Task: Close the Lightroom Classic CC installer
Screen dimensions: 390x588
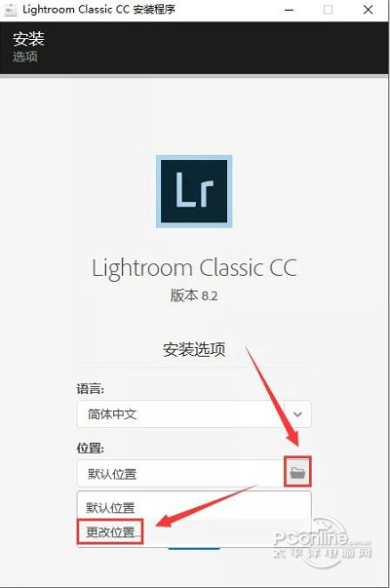Action: 368,10
